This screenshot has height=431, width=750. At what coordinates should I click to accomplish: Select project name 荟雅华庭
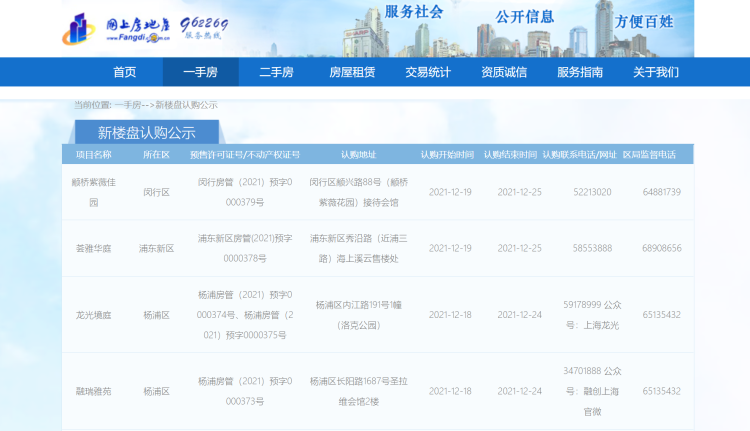[94, 248]
